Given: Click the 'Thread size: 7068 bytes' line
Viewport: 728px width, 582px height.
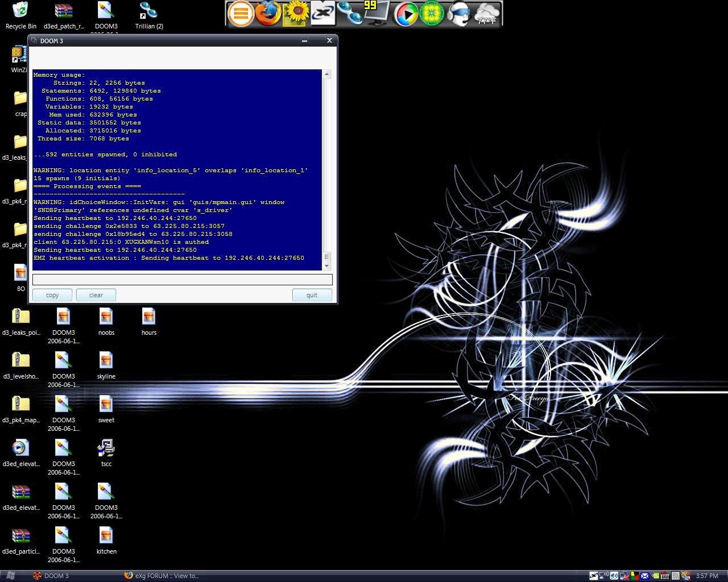Looking at the screenshot, I should [x=83, y=139].
